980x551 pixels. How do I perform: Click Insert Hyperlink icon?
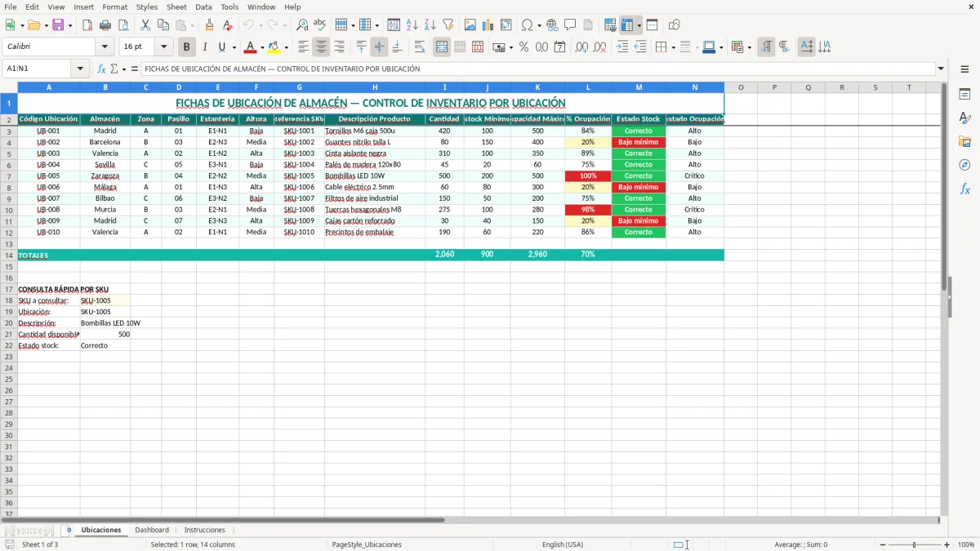click(553, 25)
